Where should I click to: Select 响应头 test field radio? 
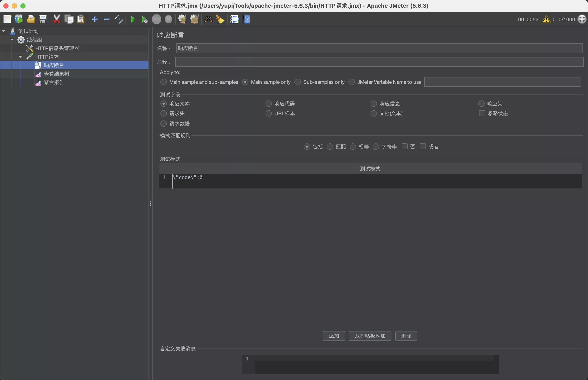(x=481, y=104)
